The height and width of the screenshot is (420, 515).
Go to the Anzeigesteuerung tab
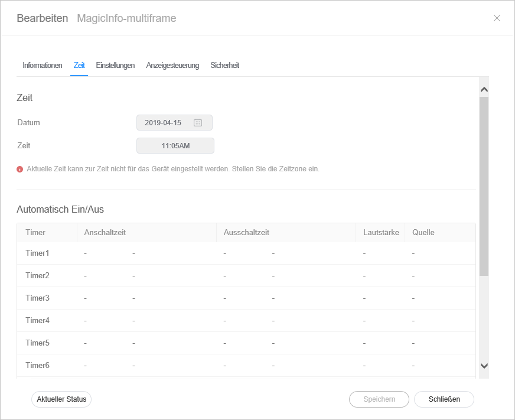click(x=172, y=66)
